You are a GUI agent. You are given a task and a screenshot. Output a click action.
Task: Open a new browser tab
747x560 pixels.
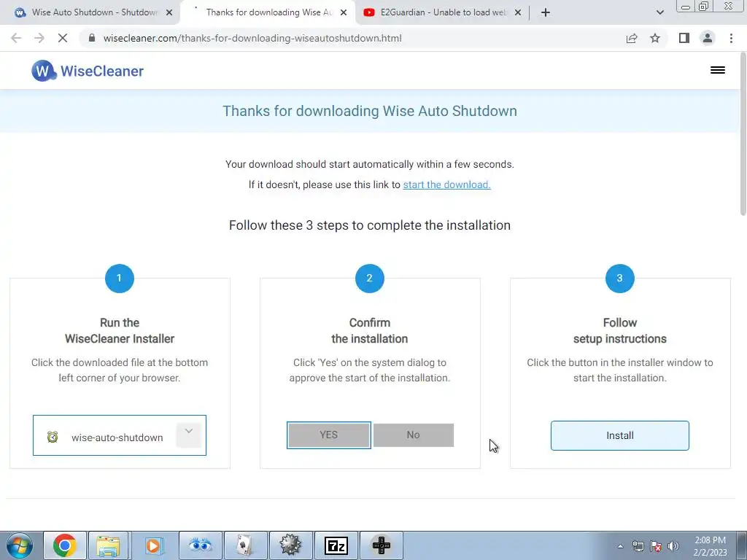pyautogui.click(x=546, y=12)
